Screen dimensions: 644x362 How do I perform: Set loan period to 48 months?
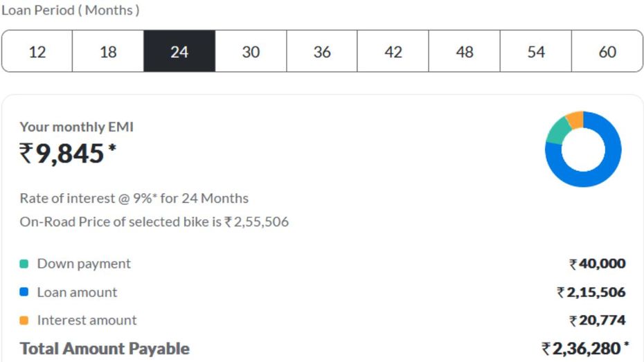(x=465, y=51)
